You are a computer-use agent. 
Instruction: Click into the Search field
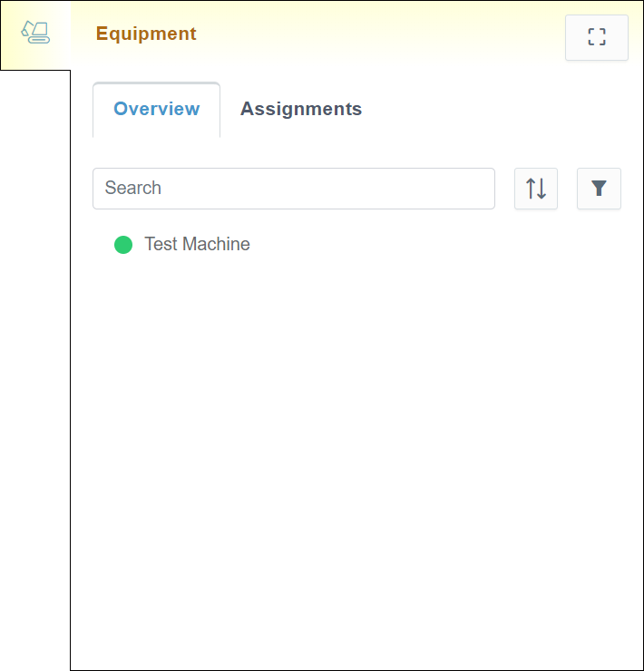coord(293,189)
